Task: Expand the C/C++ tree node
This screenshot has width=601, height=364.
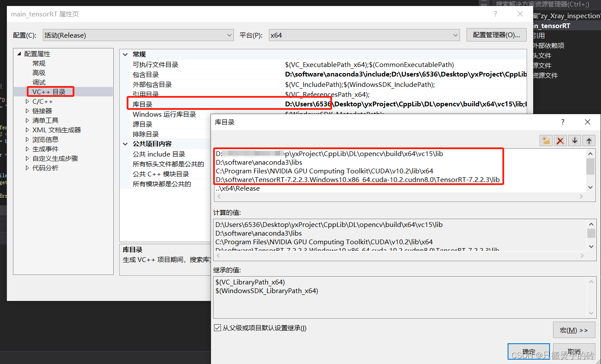Action: coord(28,101)
